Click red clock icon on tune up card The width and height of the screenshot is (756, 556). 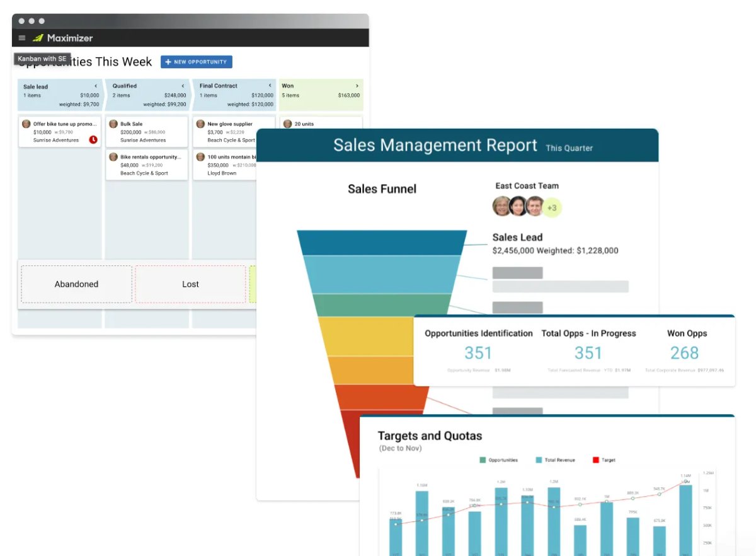[93, 139]
